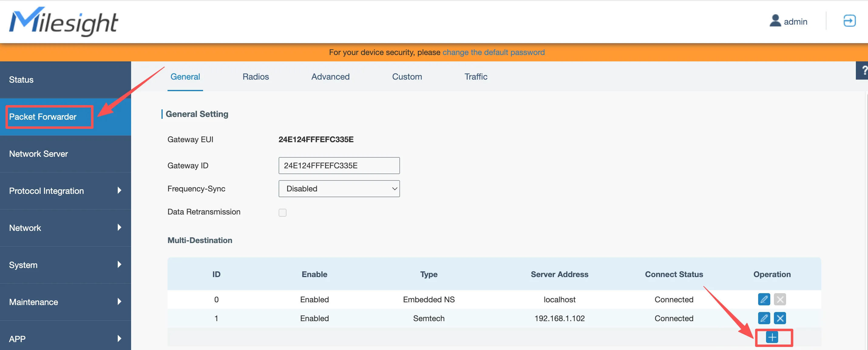Open the Traffic tab
The height and width of the screenshot is (350, 868).
click(x=476, y=77)
